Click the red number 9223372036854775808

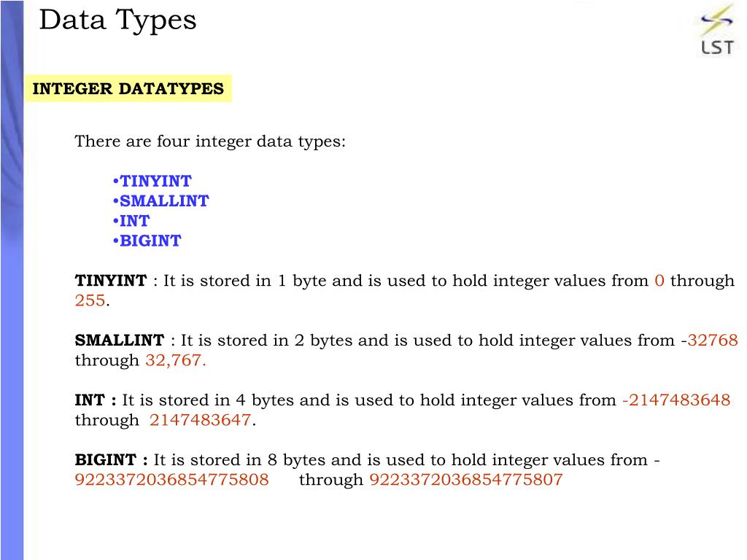172,480
